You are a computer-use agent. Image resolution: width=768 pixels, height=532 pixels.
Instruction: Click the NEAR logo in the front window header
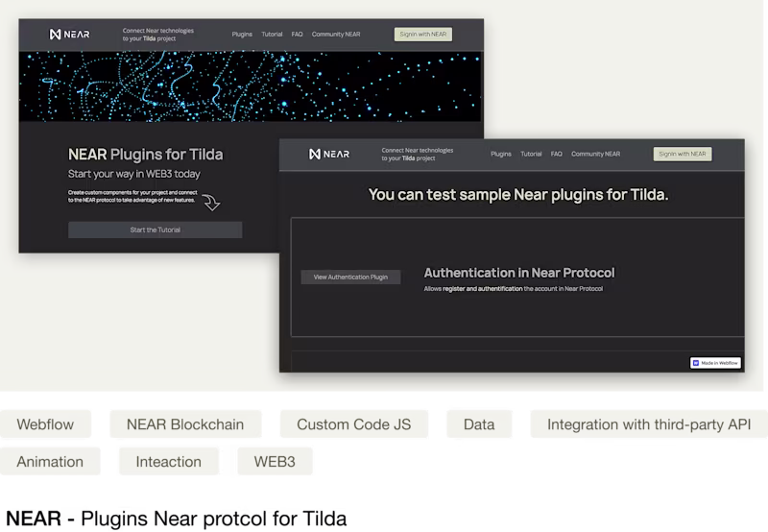click(x=329, y=155)
